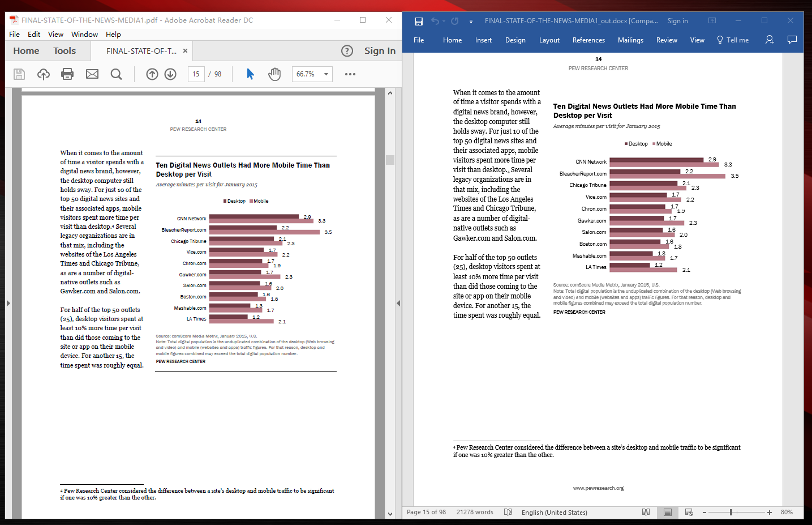This screenshot has width=812, height=525.
Task: Open the Word File tab
Action: tap(419, 40)
